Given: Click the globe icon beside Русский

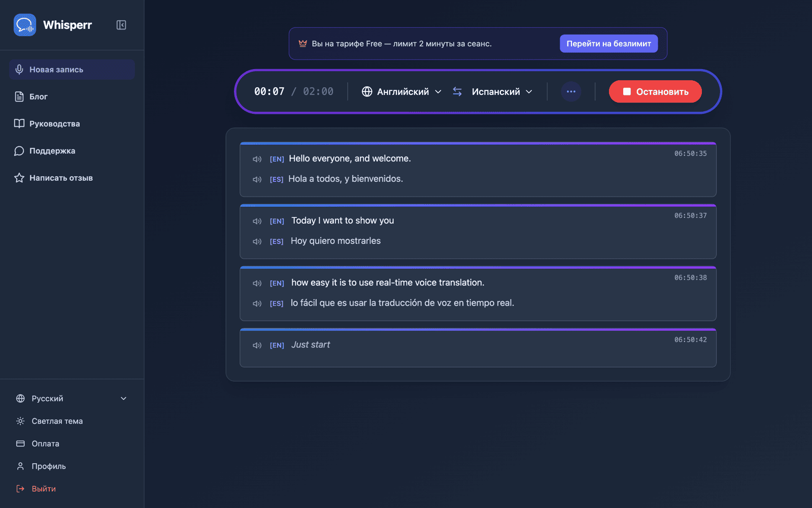Looking at the screenshot, I should [x=20, y=398].
